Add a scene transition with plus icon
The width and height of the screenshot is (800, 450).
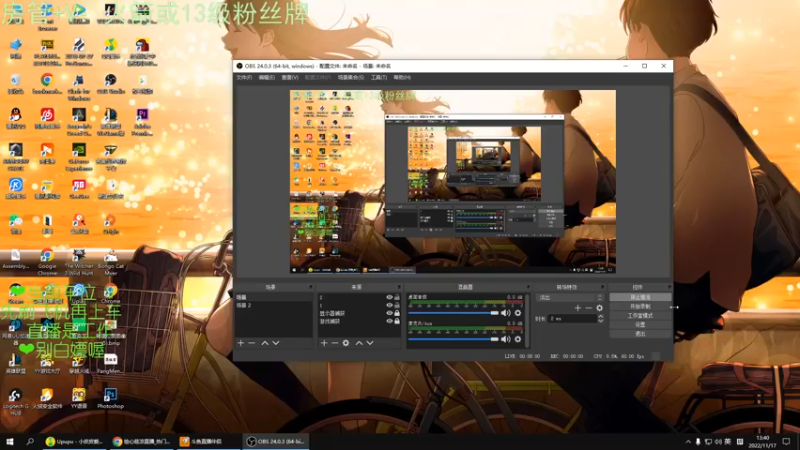578,308
